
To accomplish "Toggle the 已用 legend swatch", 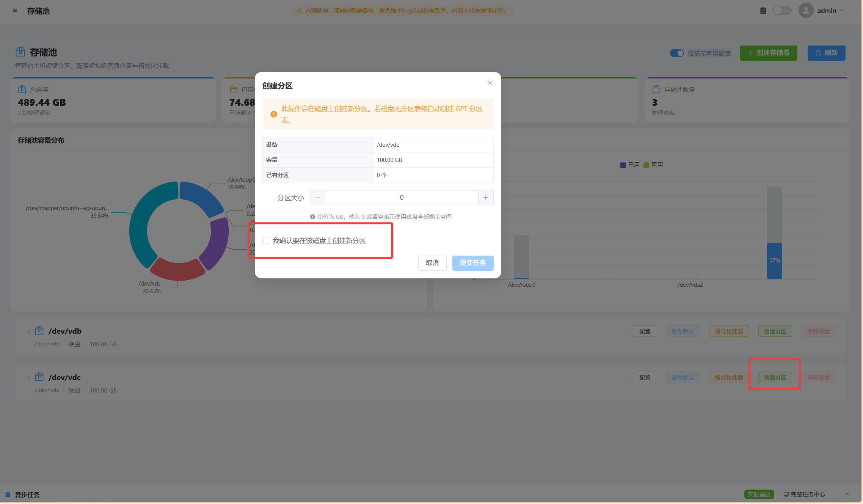I will coord(623,165).
